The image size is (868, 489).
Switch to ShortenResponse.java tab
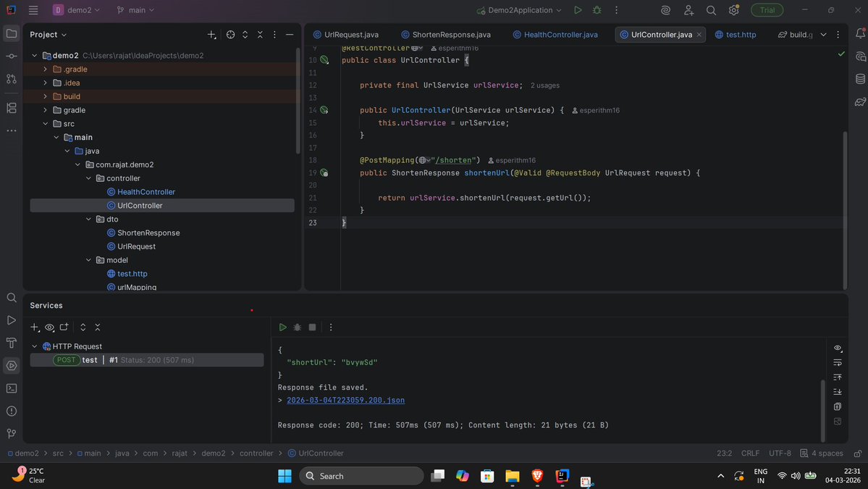(x=446, y=34)
